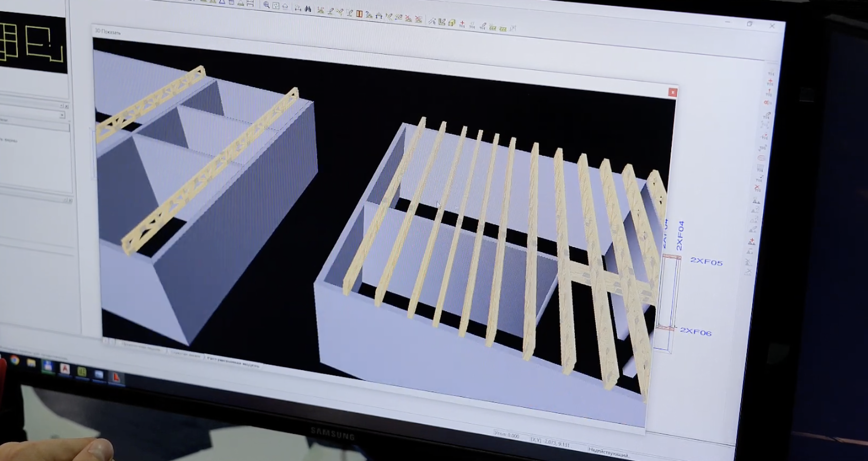Restore the application window with maximize button

749,24
